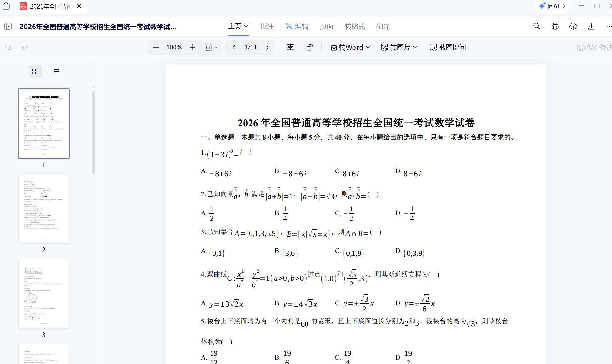Select page 3 thumbnail
The width and height of the screenshot is (612, 364).
[44, 293]
